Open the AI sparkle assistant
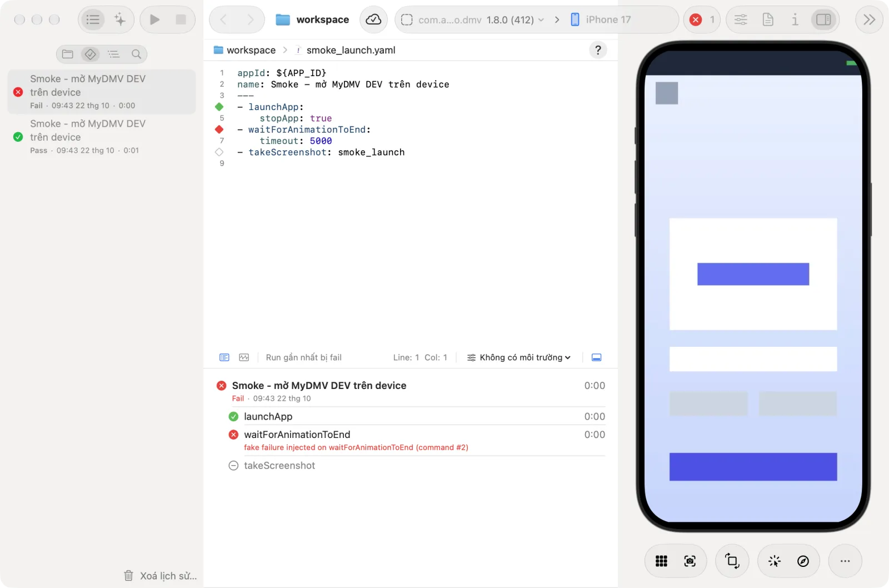The width and height of the screenshot is (889, 588). click(119, 19)
